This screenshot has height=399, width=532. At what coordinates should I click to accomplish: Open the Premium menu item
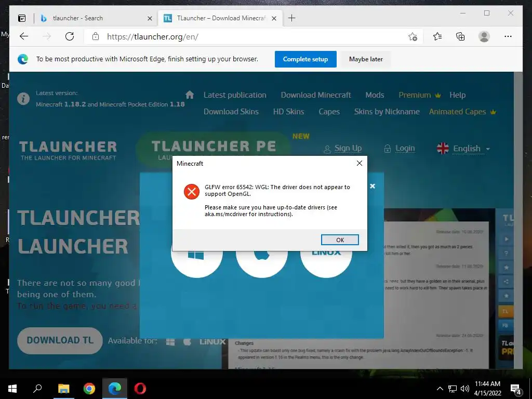click(x=419, y=95)
